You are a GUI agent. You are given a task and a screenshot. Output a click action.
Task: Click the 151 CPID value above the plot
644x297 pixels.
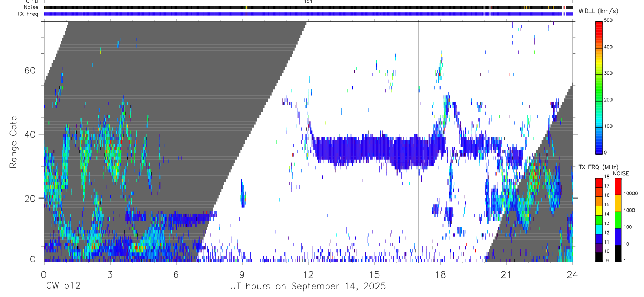click(308, 2)
